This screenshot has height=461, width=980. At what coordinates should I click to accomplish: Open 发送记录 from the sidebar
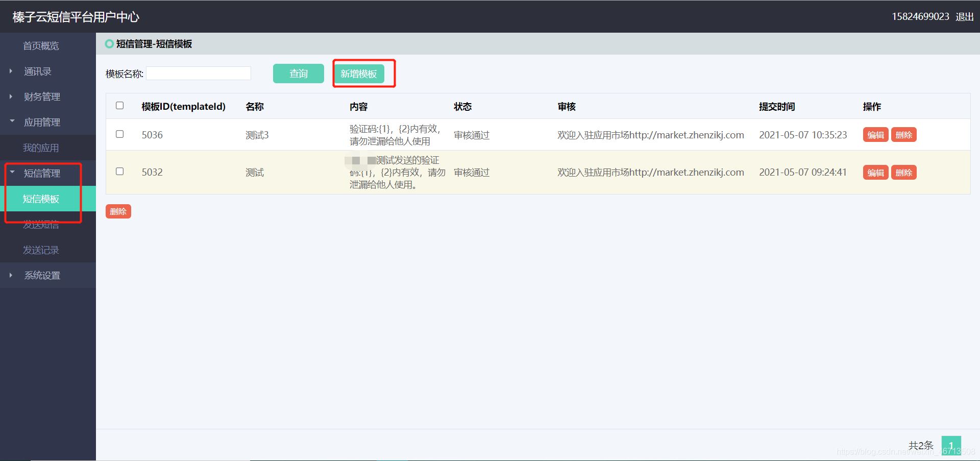coord(41,250)
